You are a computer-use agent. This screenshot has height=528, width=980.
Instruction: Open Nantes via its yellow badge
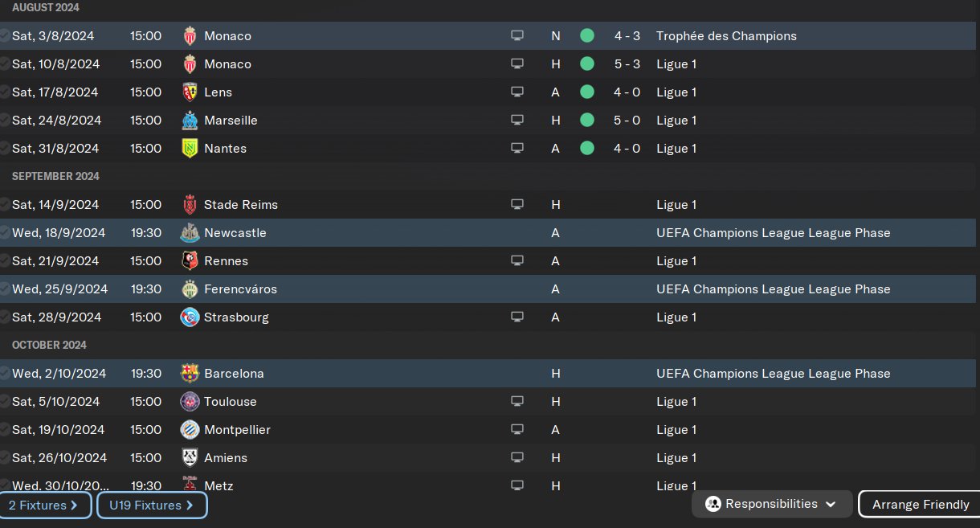pos(190,149)
